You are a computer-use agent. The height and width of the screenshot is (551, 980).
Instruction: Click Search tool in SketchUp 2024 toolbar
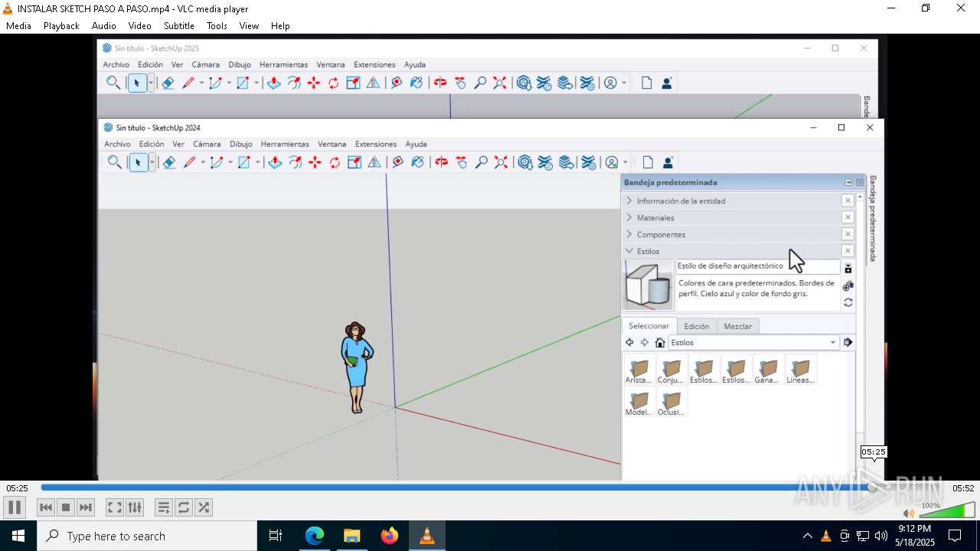pos(114,162)
